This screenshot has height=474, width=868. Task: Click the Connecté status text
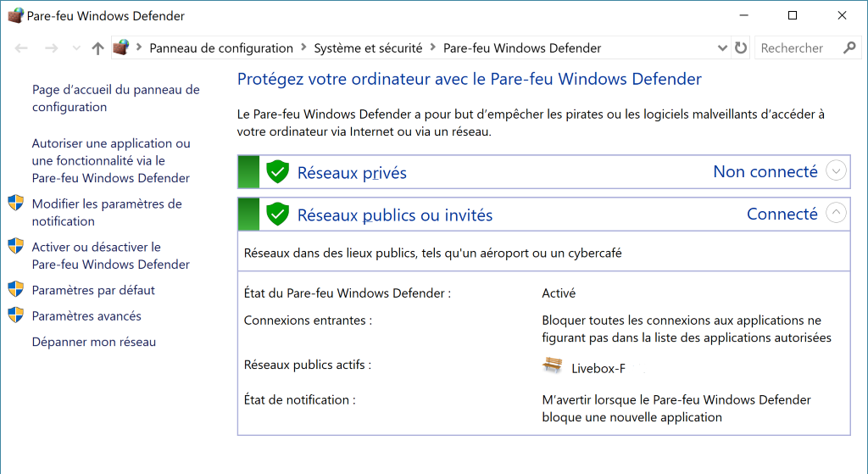click(782, 214)
